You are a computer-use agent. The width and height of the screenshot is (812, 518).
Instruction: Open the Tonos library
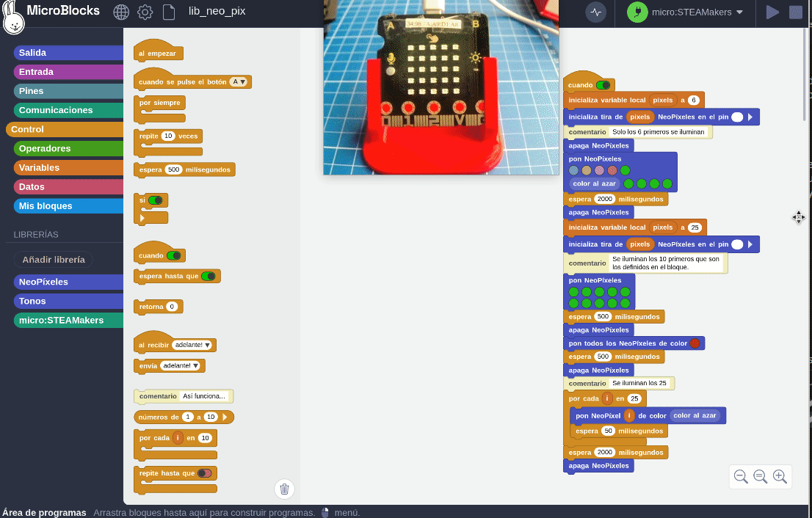68,301
